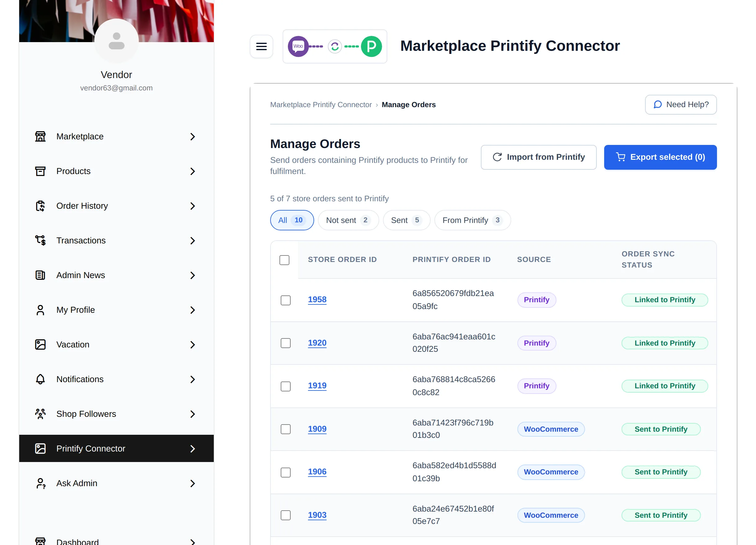Click the Export selected (0) button
The image size is (756, 545).
[x=660, y=157]
